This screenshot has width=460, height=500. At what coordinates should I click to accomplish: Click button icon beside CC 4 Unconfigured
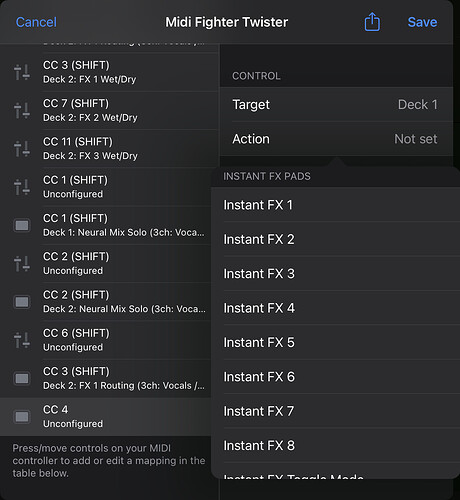pos(22,417)
